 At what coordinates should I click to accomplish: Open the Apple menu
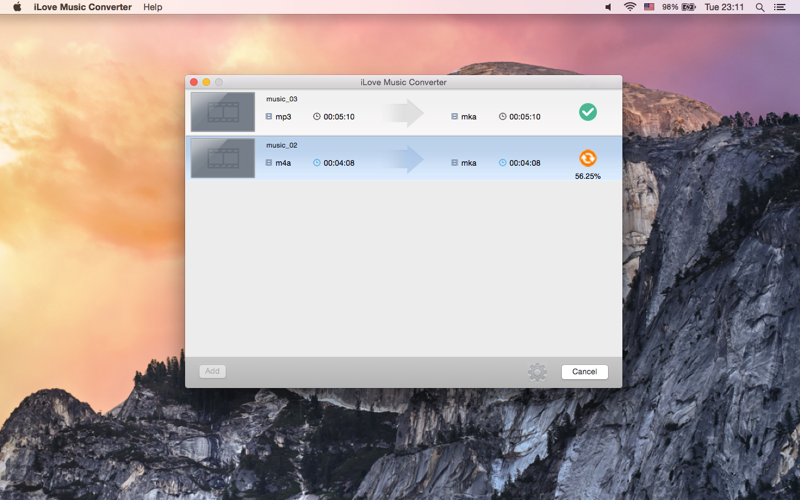(17, 7)
